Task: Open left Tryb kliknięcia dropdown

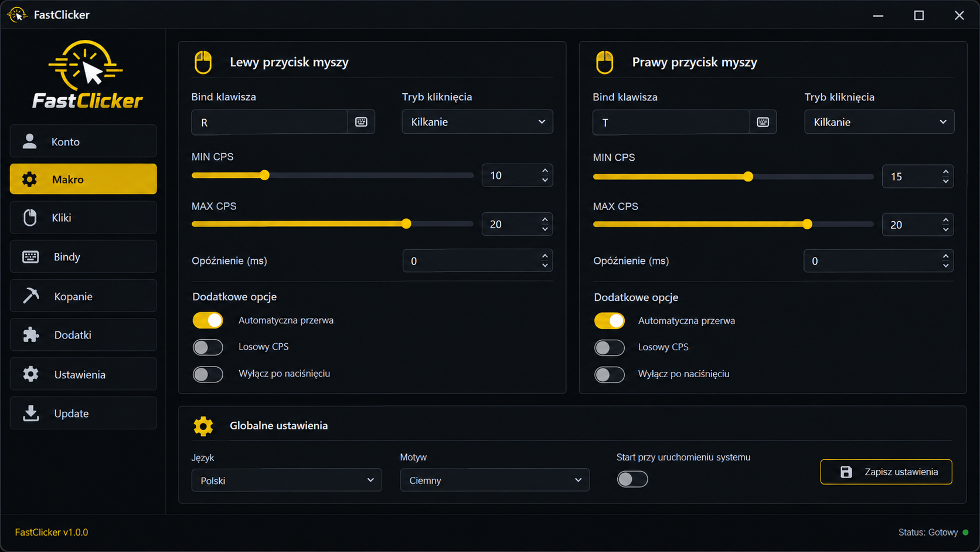Action: pos(477,122)
